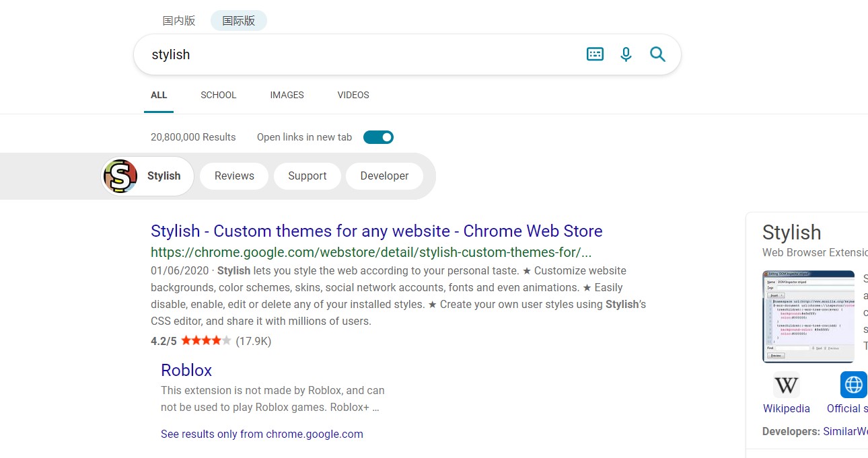Switch to the IMAGES tab
The width and height of the screenshot is (868, 458).
click(287, 95)
